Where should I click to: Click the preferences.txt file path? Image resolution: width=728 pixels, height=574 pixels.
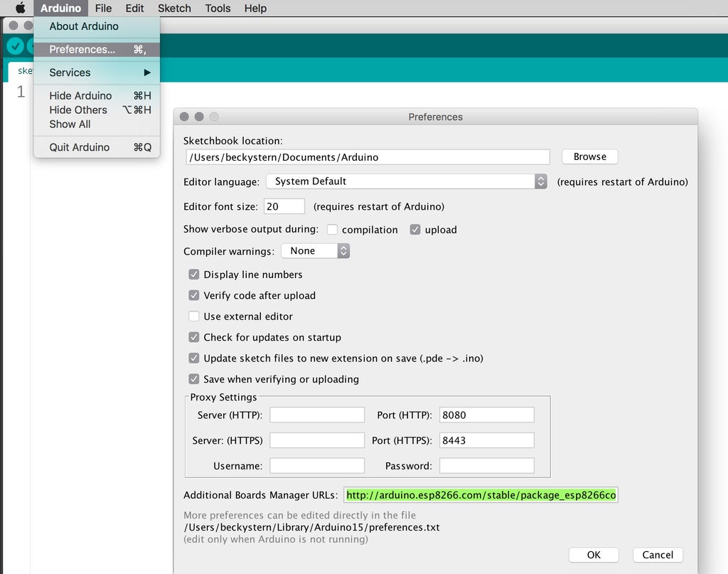pos(311,528)
